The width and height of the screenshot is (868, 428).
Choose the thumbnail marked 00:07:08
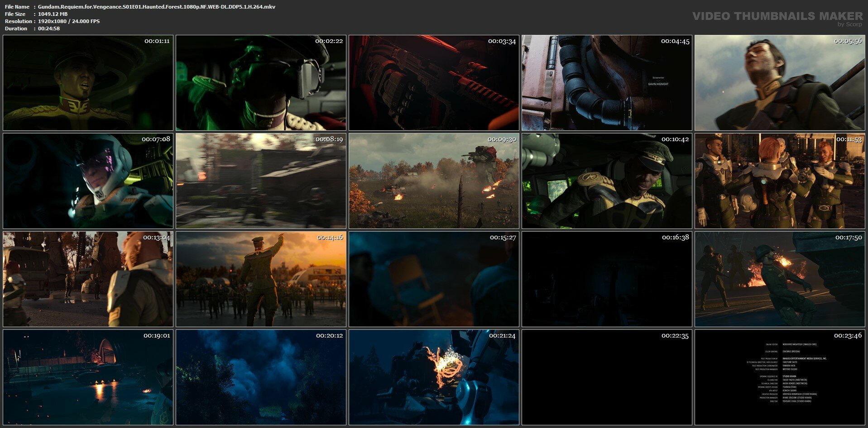click(88, 181)
